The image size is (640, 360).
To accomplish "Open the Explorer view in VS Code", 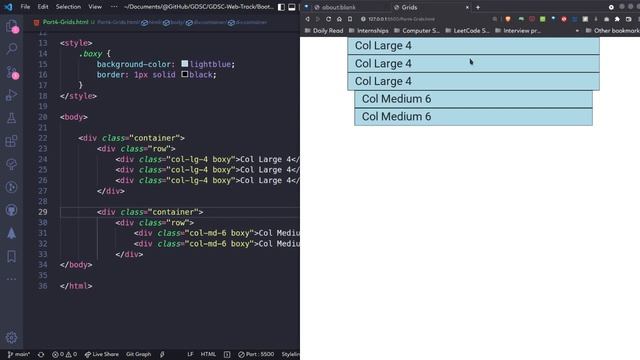I will coord(11,26).
